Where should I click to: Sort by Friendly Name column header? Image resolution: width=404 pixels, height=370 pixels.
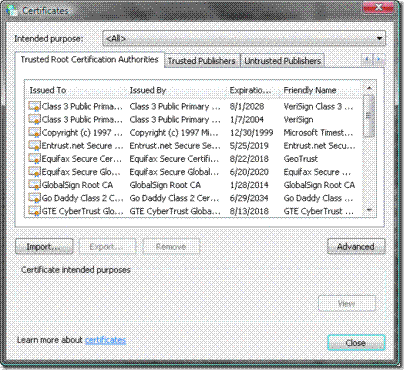[320, 90]
